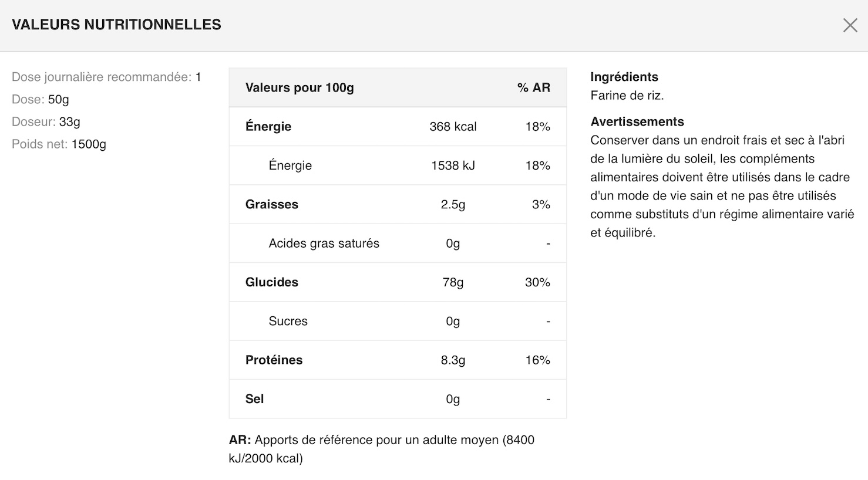Click the Sel row label
The image size is (868, 480).
(254, 399)
